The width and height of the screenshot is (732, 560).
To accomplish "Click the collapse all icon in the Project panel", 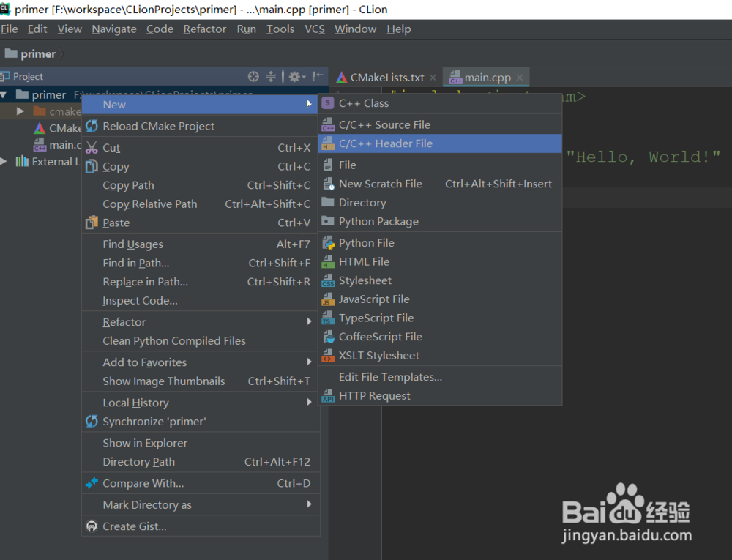I will click(271, 77).
